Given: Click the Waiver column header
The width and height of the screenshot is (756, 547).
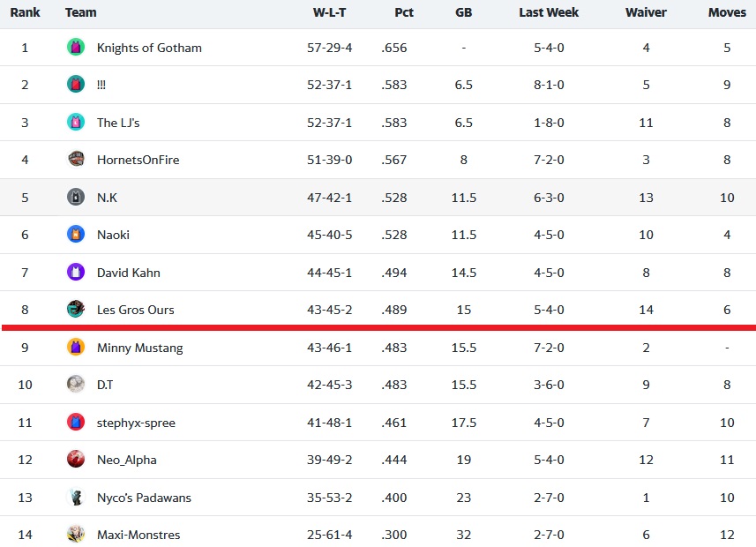Looking at the screenshot, I should click(x=646, y=12).
